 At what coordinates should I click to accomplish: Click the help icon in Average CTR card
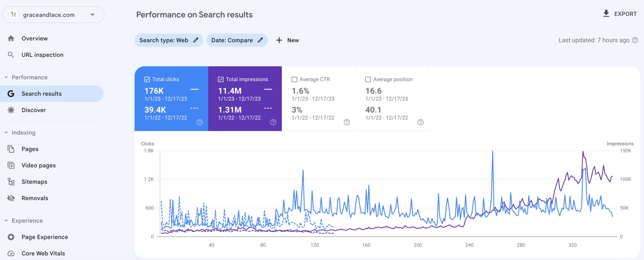[347, 122]
